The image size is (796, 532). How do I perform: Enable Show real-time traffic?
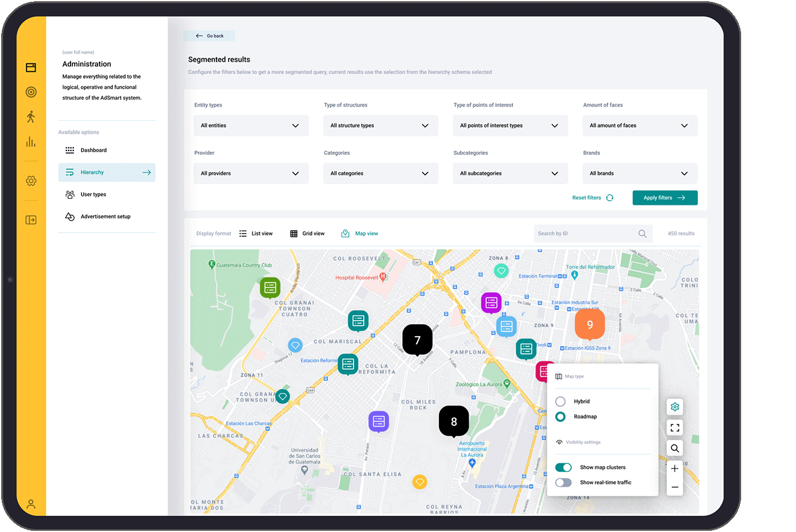[x=563, y=483]
